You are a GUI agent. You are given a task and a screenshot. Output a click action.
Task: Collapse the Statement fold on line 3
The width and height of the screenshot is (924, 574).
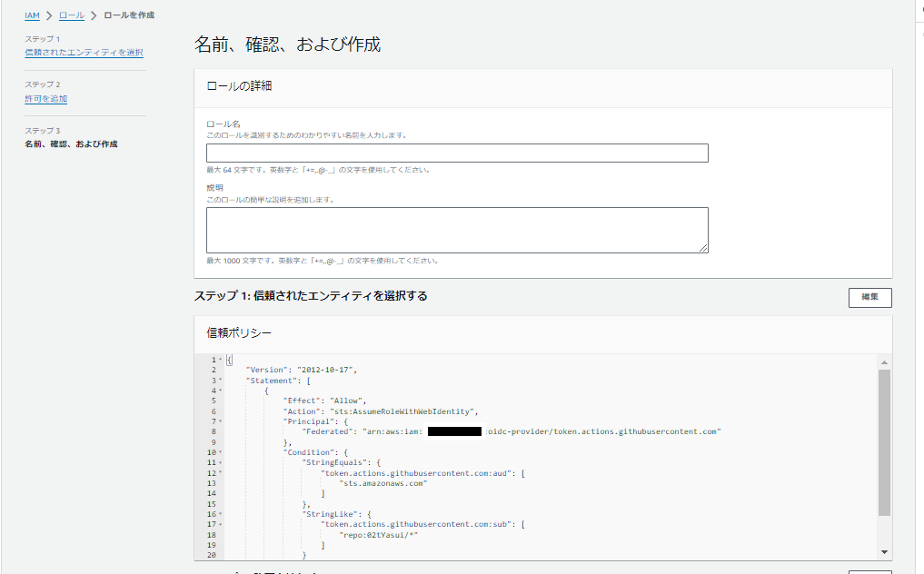[x=221, y=381]
